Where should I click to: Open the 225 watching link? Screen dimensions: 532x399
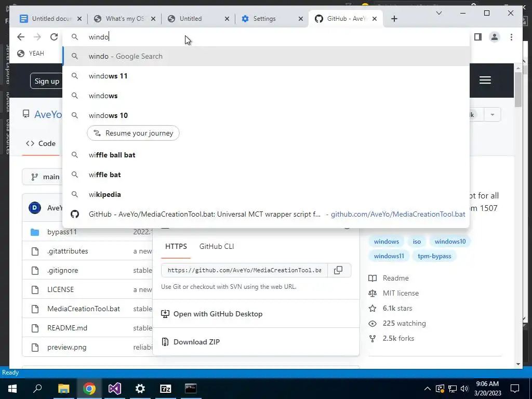(397, 323)
